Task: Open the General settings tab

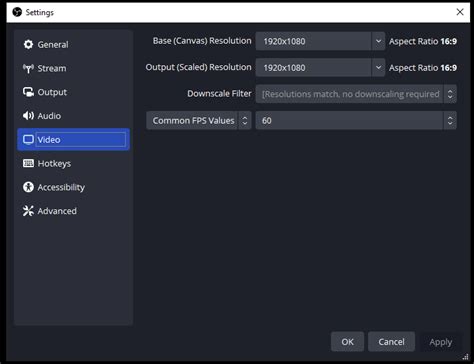Action: pyautogui.click(x=73, y=44)
